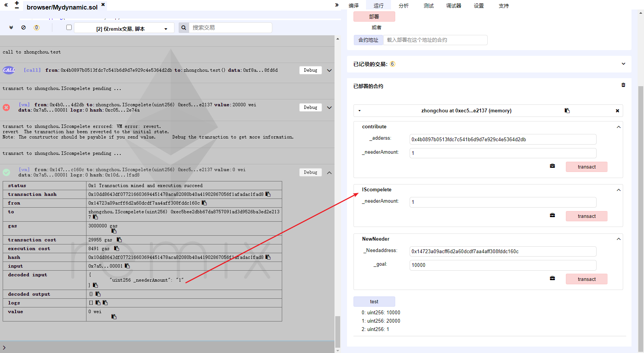The image size is (644, 353).
Task: Delete all deployed contracts with the trash icon
Action: pyautogui.click(x=623, y=85)
